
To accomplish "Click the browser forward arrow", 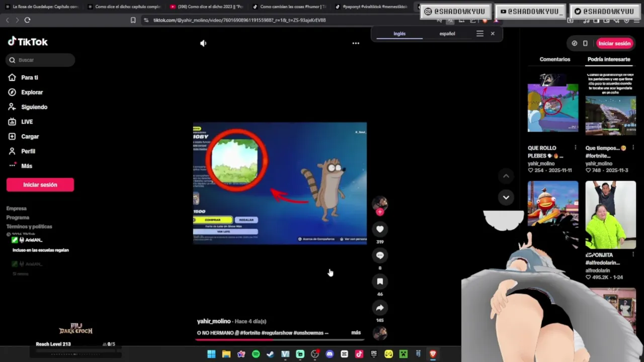I will pyautogui.click(x=17, y=20).
